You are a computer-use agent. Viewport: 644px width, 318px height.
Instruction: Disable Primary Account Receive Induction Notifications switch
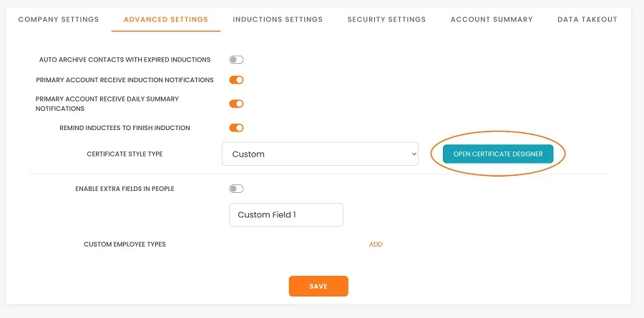[x=236, y=80]
